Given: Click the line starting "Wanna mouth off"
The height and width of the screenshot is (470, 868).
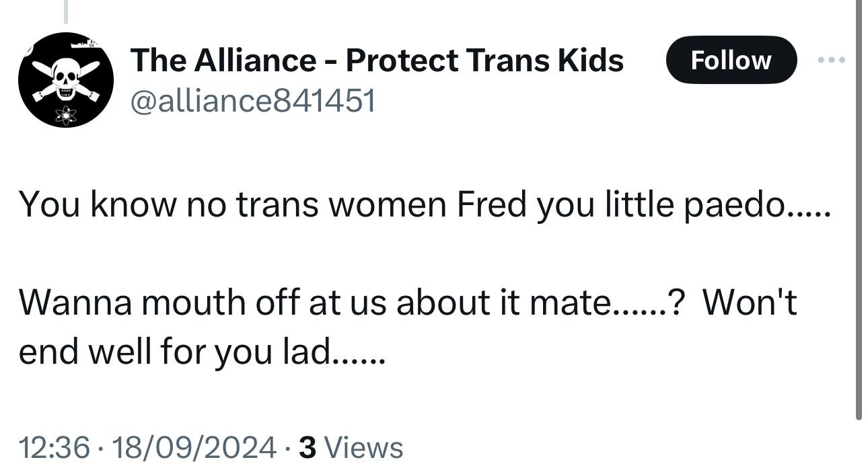Looking at the screenshot, I should (x=407, y=302).
